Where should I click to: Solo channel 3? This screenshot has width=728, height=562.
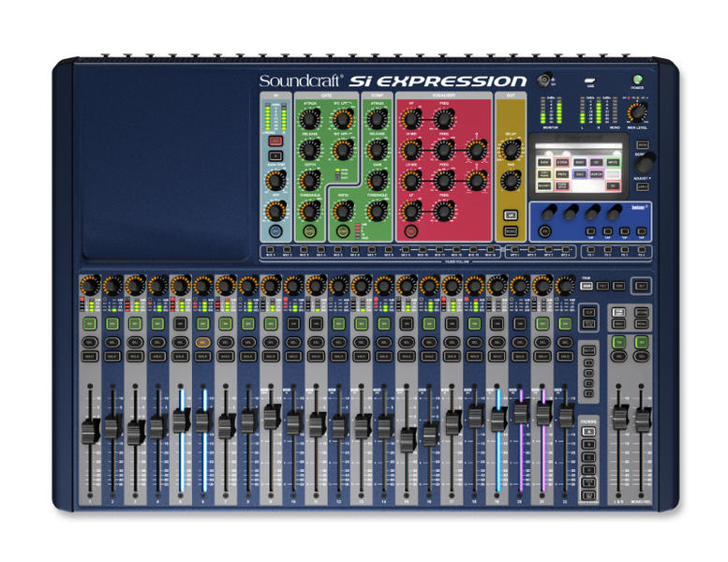tap(134, 357)
